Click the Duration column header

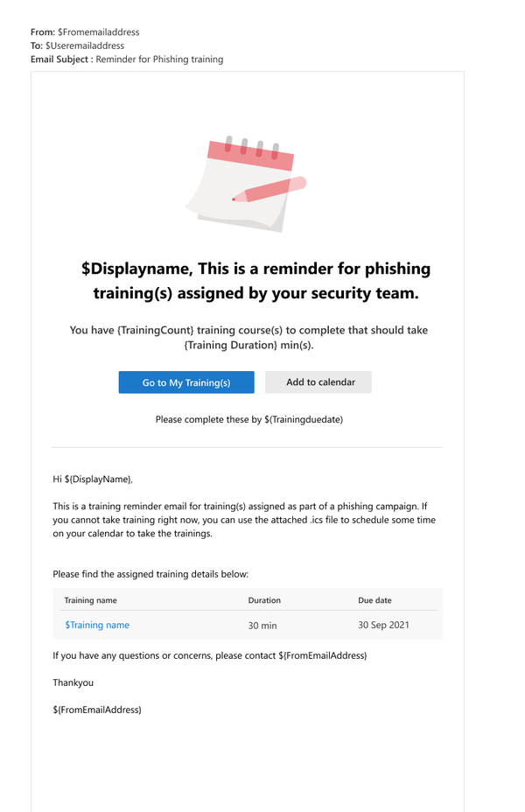tap(264, 600)
